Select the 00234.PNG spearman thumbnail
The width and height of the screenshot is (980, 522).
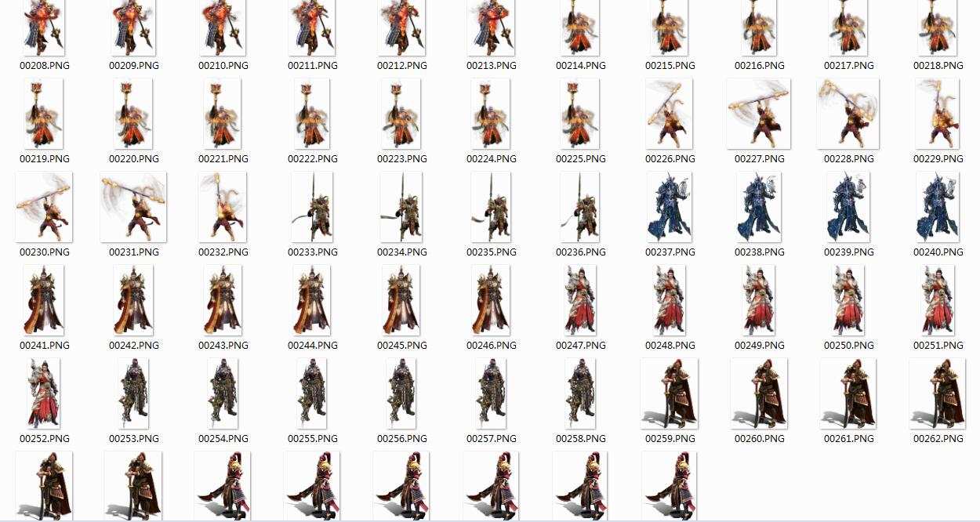pos(402,207)
